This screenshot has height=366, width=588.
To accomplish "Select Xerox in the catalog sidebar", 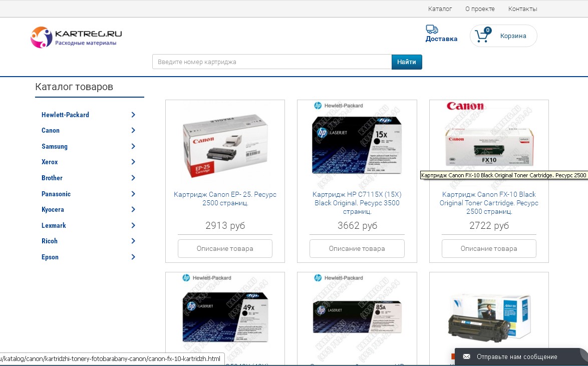I will pos(50,162).
